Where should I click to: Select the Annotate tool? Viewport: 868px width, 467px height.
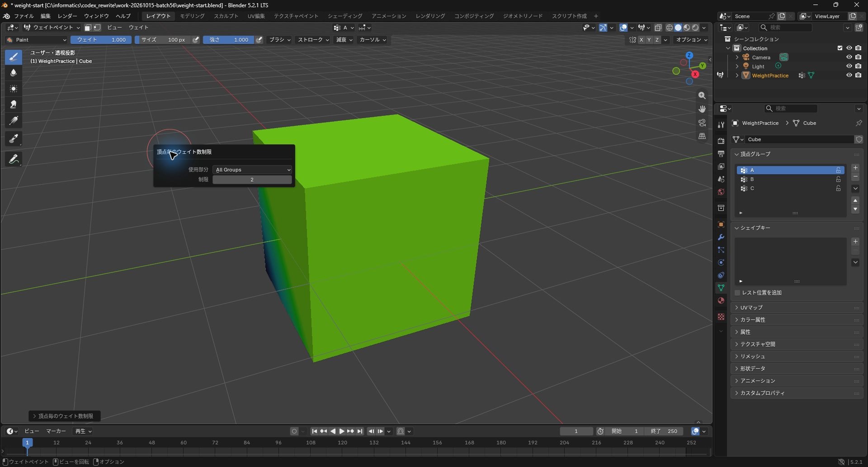(14, 159)
